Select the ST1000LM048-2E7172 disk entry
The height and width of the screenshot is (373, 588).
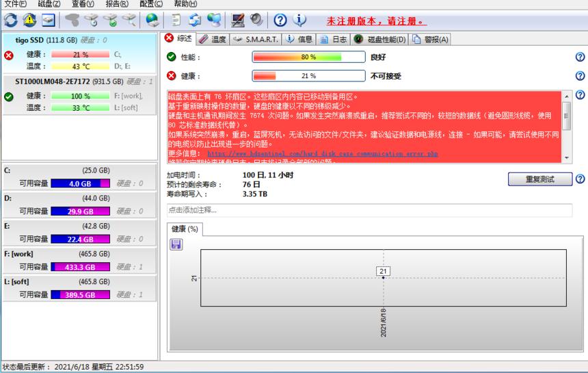pyautogui.click(x=79, y=94)
